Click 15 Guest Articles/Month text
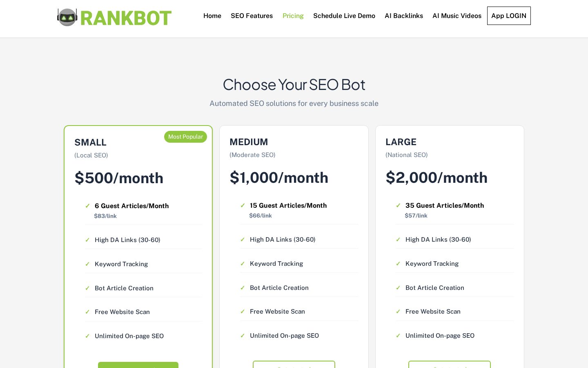588x368 pixels. (288, 205)
